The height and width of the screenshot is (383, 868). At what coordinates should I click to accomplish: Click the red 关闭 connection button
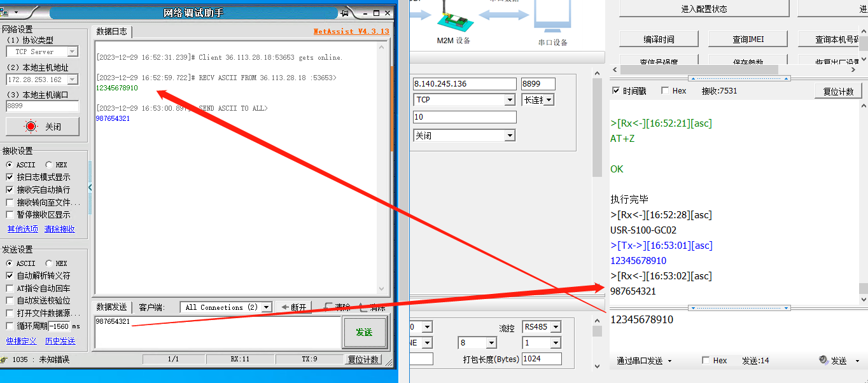[43, 127]
